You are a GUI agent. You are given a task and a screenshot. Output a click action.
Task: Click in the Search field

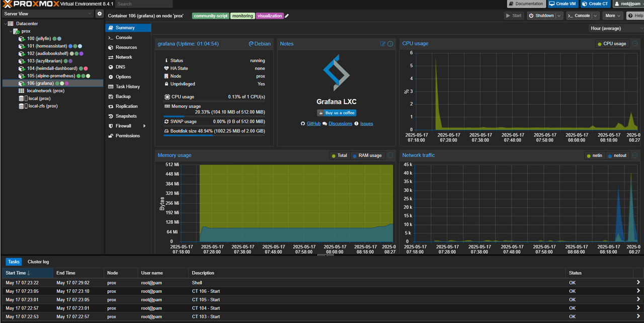point(143,4)
